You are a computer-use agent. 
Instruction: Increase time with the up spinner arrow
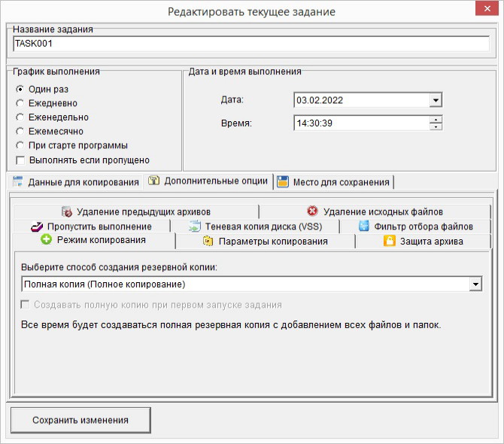click(x=436, y=120)
